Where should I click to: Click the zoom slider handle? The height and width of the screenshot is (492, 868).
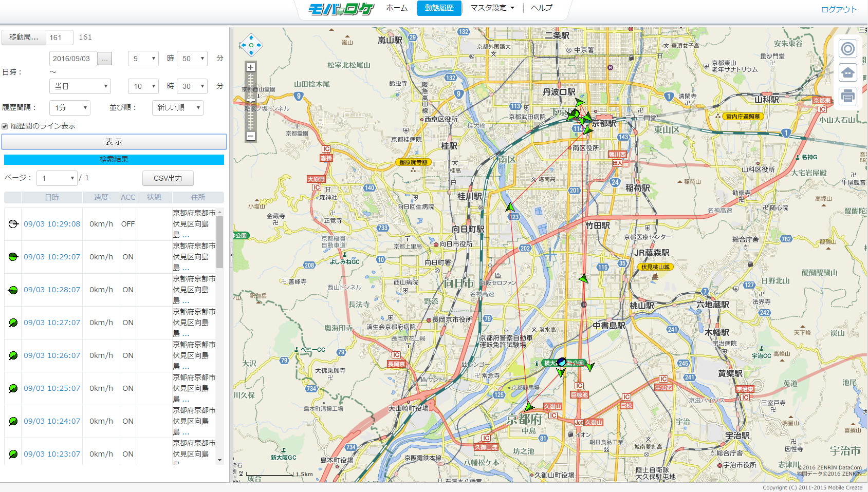[x=250, y=100]
